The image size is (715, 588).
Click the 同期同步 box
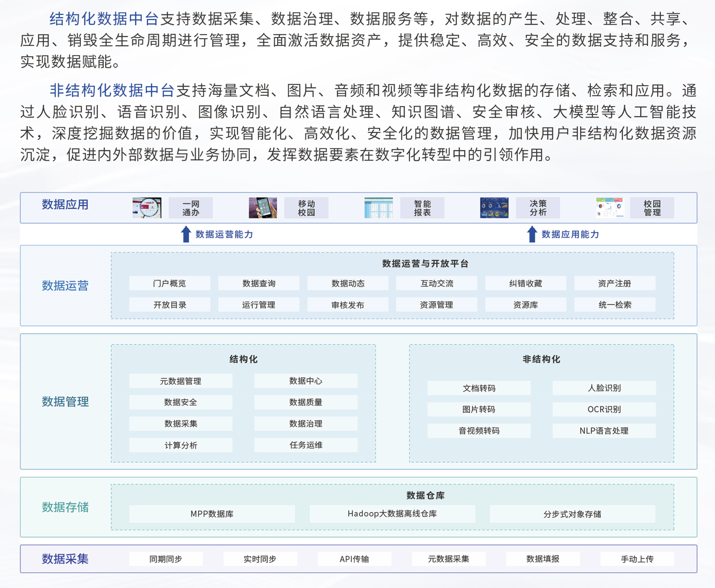pos(166,559)
